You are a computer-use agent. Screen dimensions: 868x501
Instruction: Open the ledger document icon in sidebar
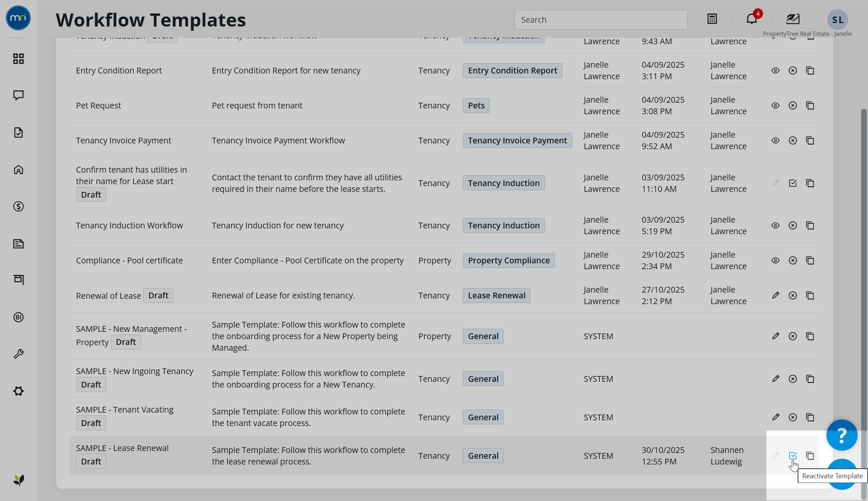coord(18,243)
